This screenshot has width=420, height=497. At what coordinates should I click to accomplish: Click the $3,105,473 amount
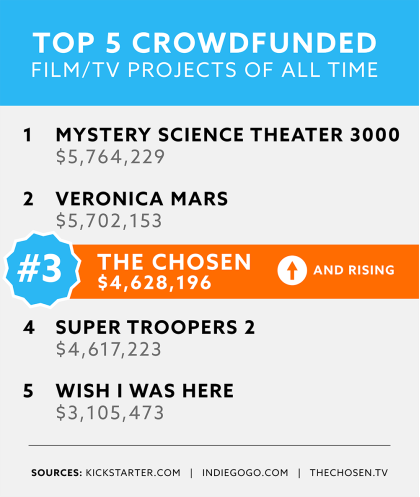[x=110, y=413]
